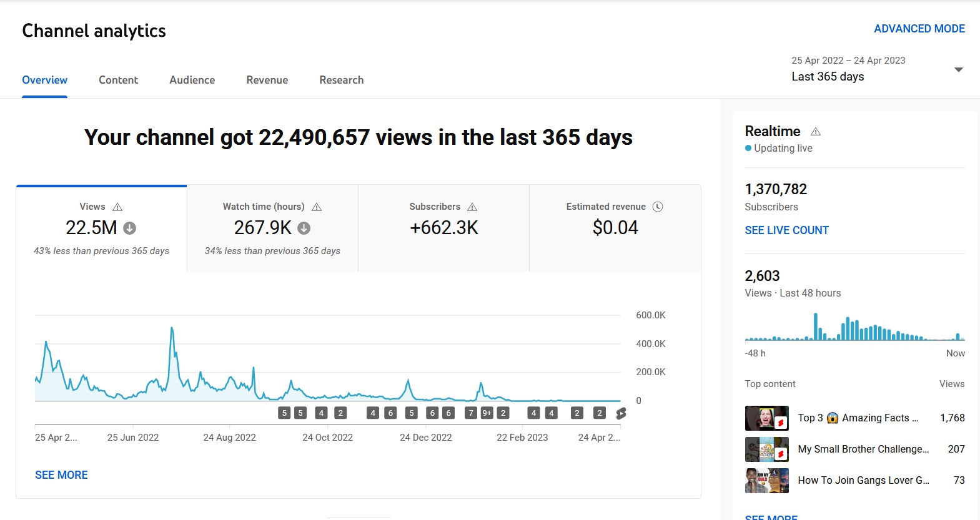Click the 25 Jun 2022 axis label
Screen dimensions: 980x520
pyautogui.click(x=133, y=438)
